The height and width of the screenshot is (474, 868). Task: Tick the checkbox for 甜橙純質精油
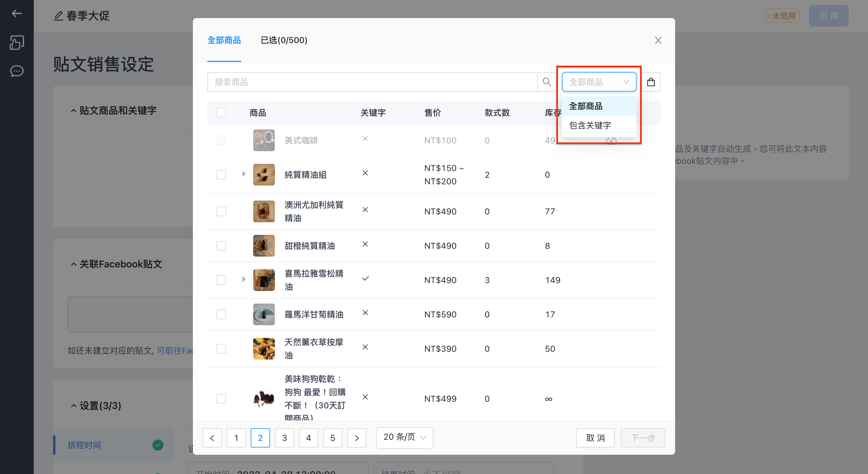click(x=221, y=246)
